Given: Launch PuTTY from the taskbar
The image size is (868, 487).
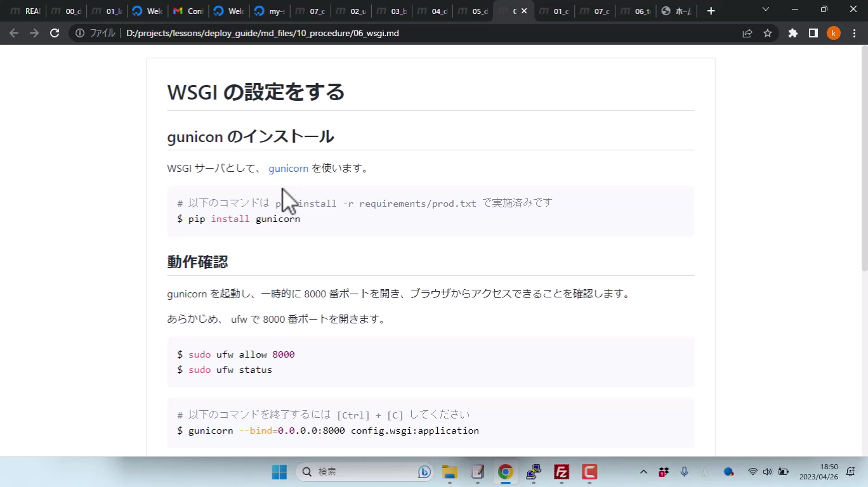Looking at the screenshot, I should (x=533, y=472).
